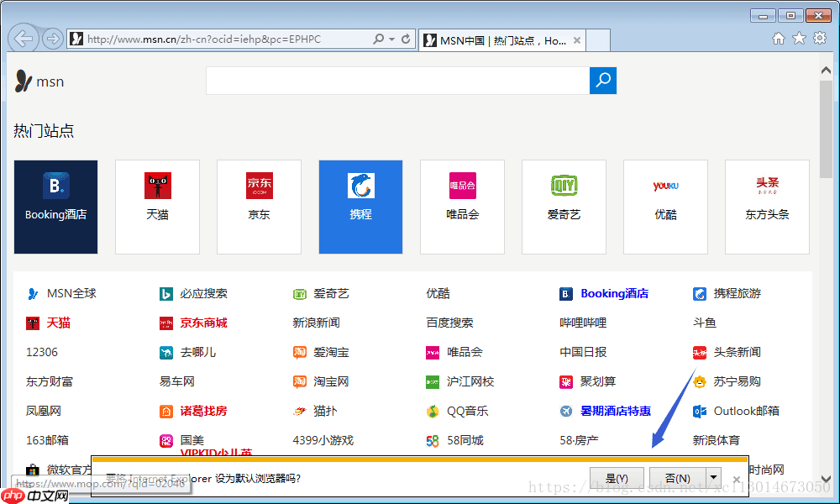This screenshot has height=504, width=840.
Task: Click inside the msn search box
Action: 397,81
